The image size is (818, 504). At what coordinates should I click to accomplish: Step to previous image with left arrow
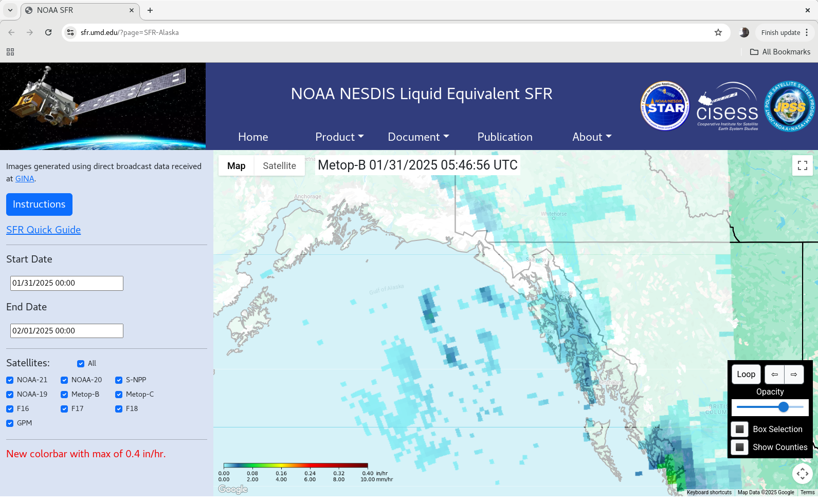pyautogui.click(x=774, y=375)
